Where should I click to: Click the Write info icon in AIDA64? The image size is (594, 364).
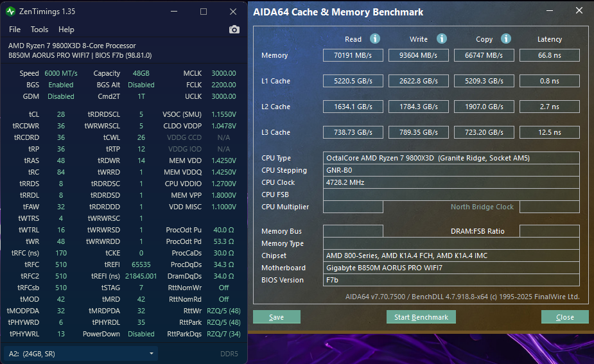(441, 39)
